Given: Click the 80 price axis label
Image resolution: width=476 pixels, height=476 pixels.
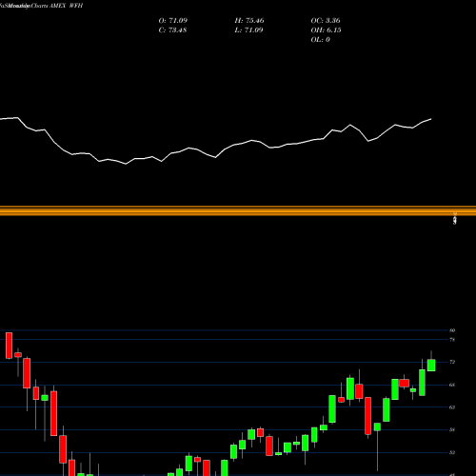Looking at the screenshot, I should tap(452, 330).
